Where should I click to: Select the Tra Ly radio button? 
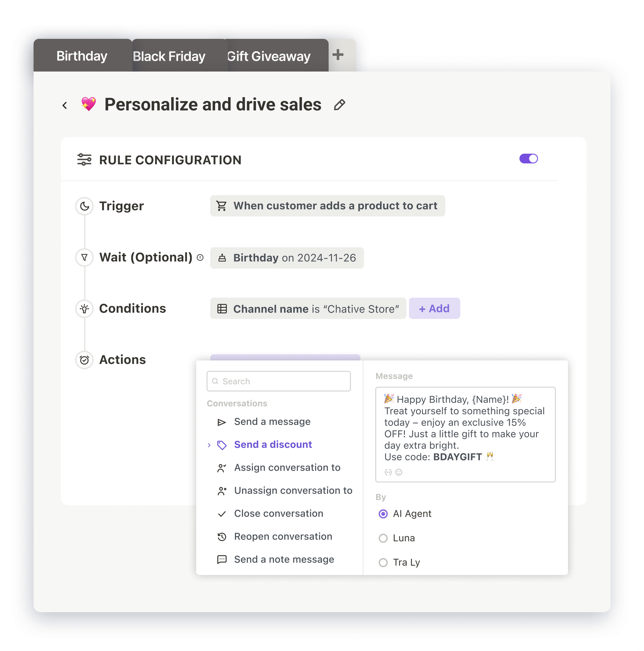(x=383, y=562)
